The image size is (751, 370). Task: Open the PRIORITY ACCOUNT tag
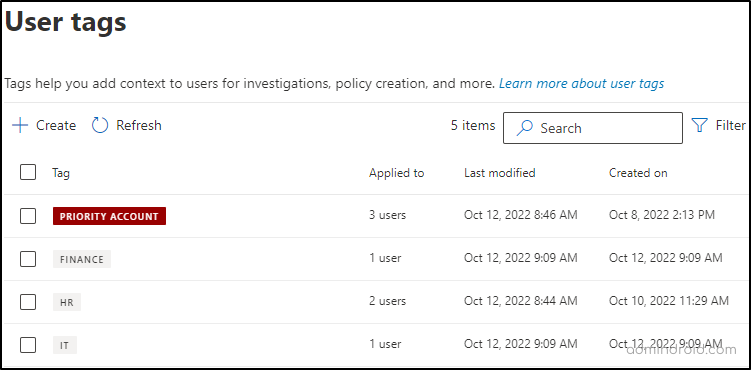(109, 216)
